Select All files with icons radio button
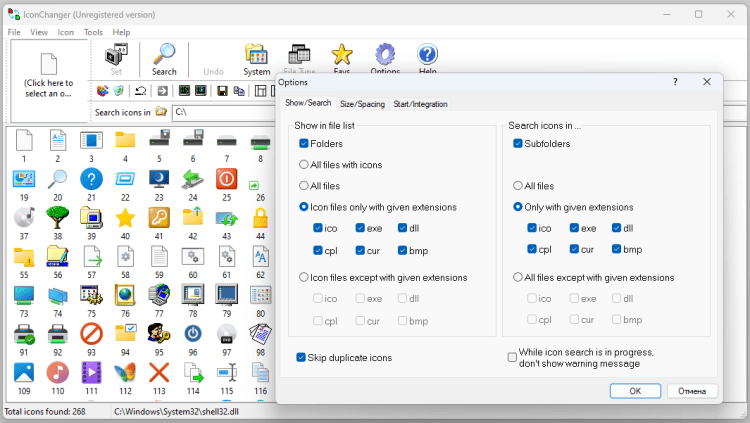Screen dimensions: 750x423 (x=304, y=165)
